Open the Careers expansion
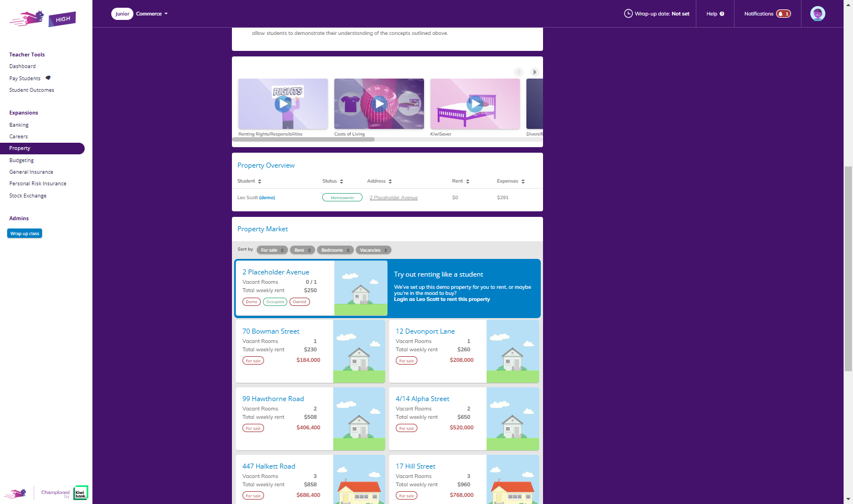 click(18, 137)
